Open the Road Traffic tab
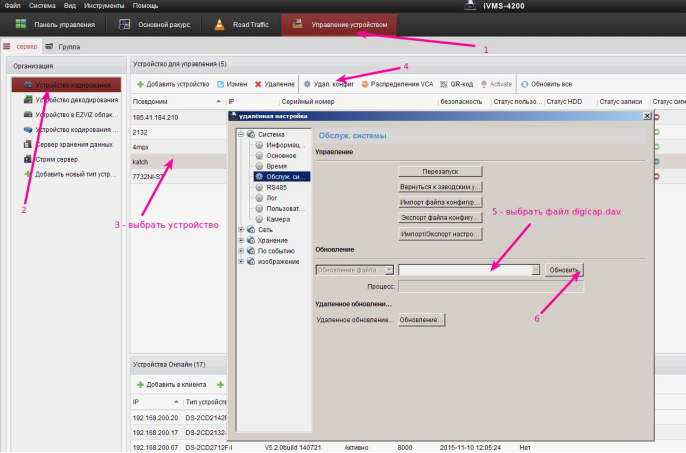The image size is (686, 453). [x=239, y=23]
